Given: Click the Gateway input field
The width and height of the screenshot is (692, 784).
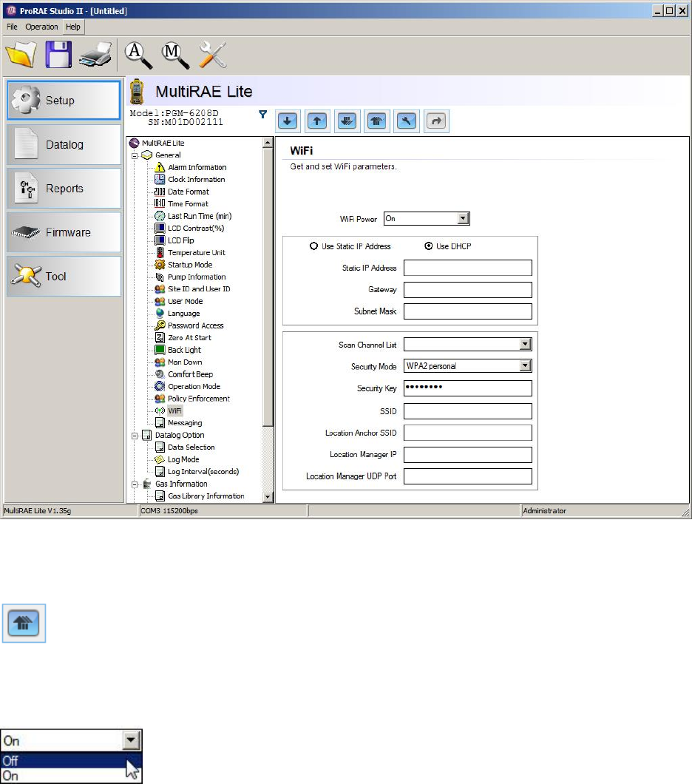Looking at the screenshot, I should point(468,289).
